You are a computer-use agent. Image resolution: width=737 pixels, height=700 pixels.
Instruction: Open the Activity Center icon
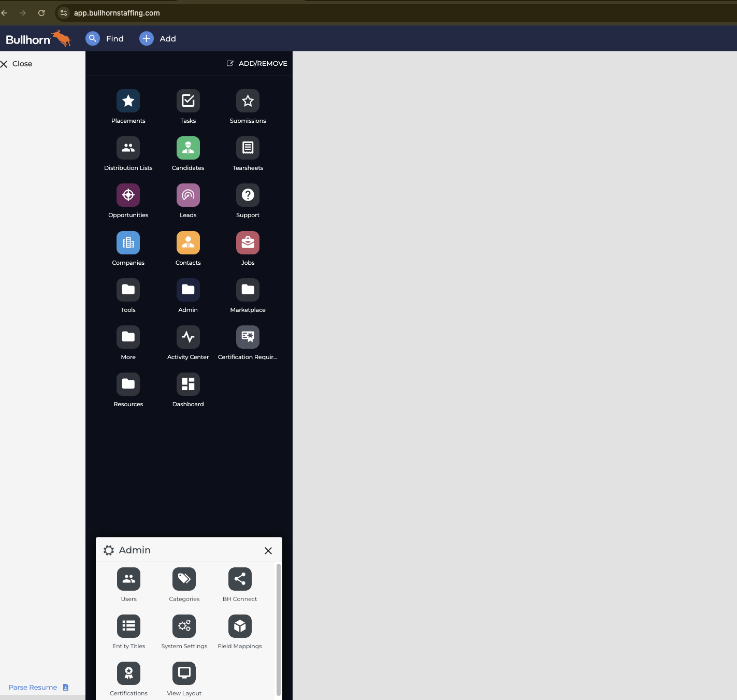pyautogui.click(x=188, y=337)
